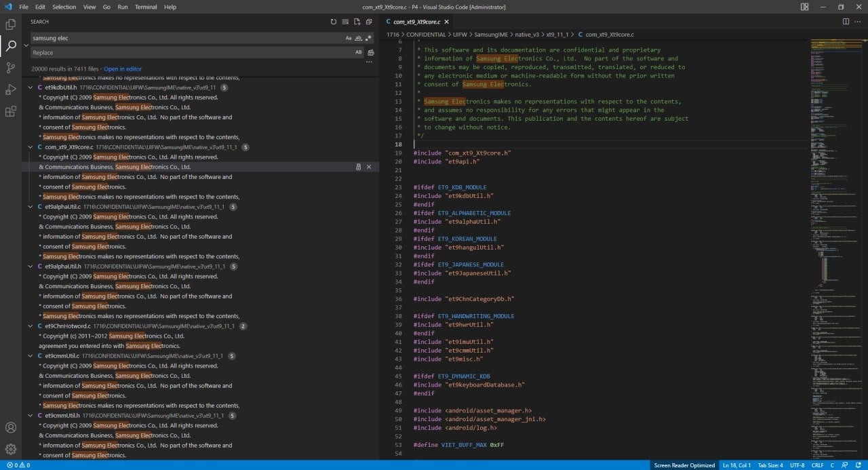Click Screen Reader Optimized in status bar
868x470 pixels.
pos(684,465)
